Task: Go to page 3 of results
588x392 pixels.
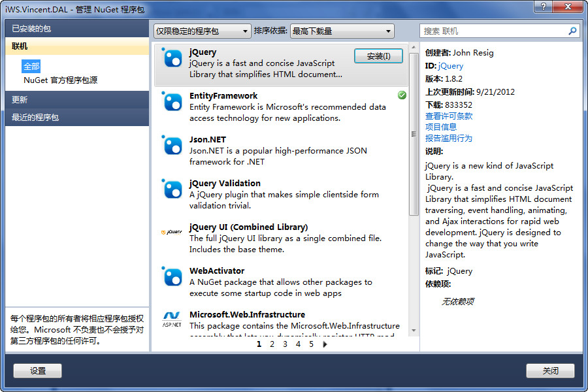Action: click(285, 344)
